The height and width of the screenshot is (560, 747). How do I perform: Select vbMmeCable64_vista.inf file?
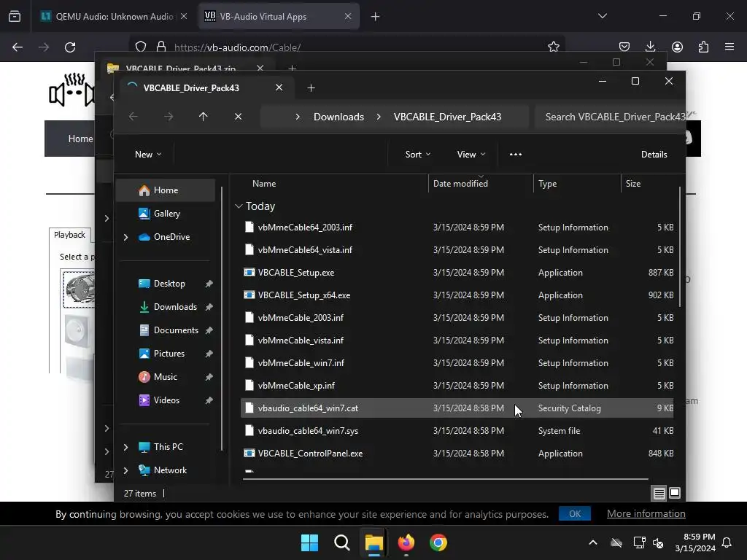pos(457,250)
